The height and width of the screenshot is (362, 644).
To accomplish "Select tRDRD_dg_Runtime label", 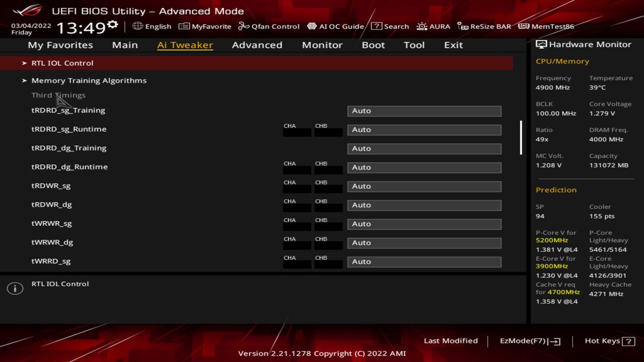I will pos(69,167).
